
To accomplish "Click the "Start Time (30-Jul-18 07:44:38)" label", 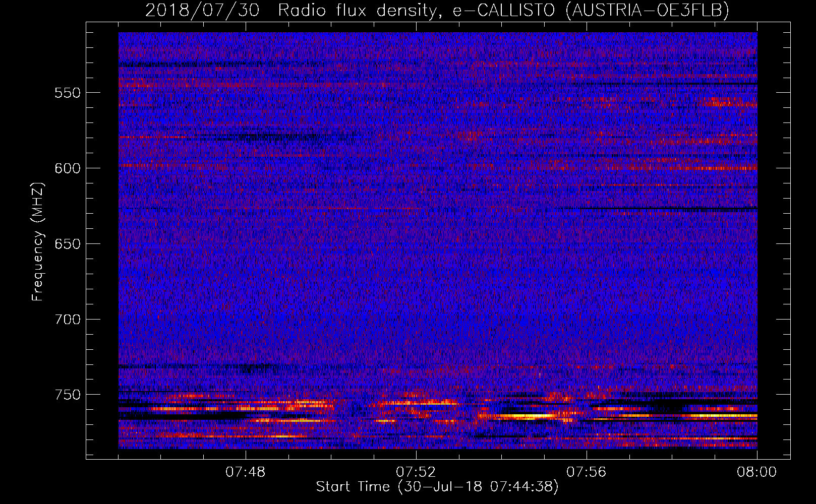I will click(x=437, y=487).
